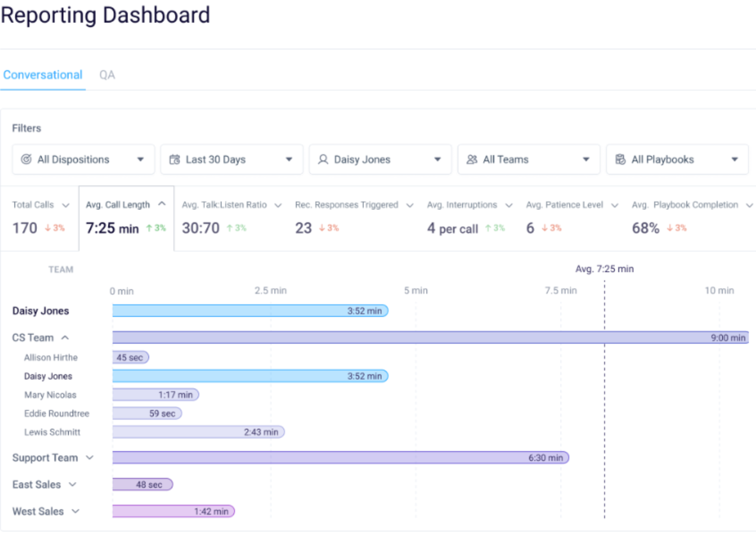
Task: Click the up-arrow sort icon on Avg. Call Length
Action: pyautogui.click(x=161, y=204)
